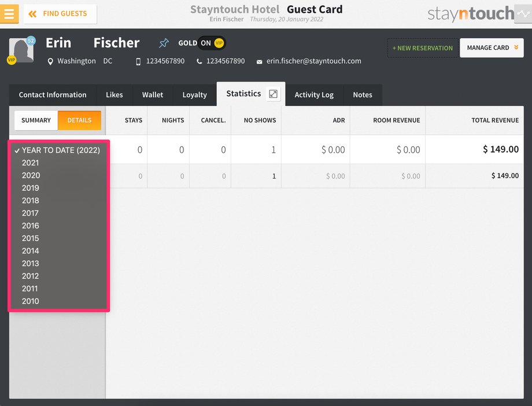532x406 pixels.
Task: Select 2014 from year list
Action: [59, 250]
